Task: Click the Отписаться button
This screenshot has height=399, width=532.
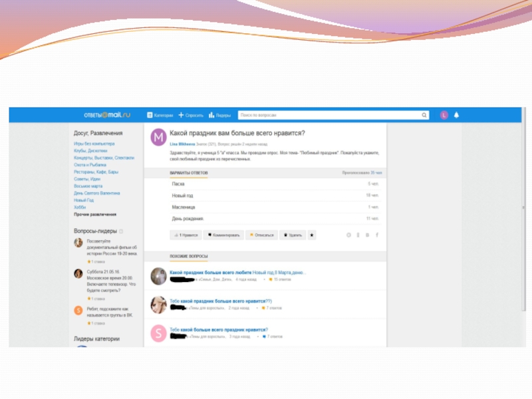Action: (261, 235)
